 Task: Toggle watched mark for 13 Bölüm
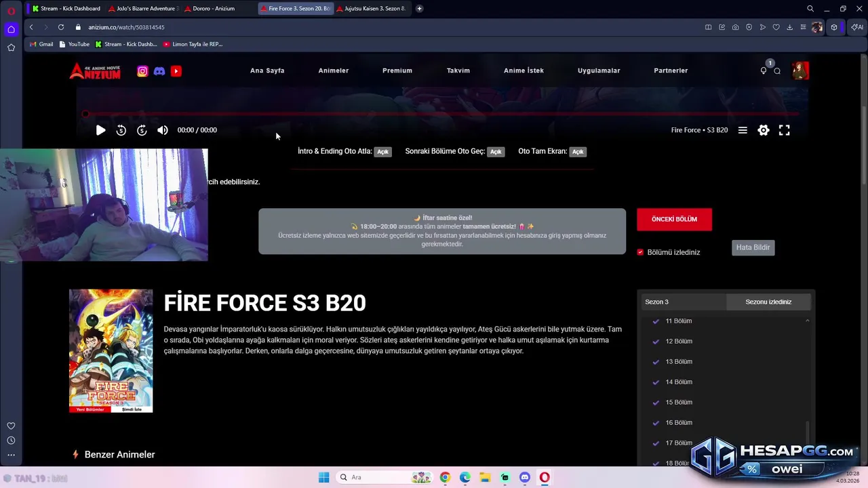tap(656, 362)
